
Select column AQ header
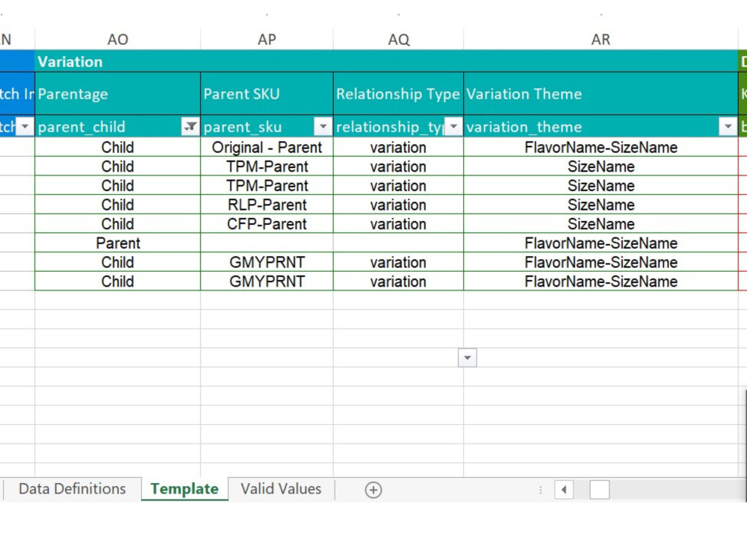[x=399, y=39]
